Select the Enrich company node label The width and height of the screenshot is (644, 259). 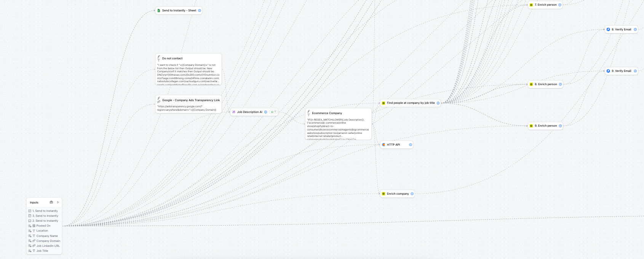point(398,194)
